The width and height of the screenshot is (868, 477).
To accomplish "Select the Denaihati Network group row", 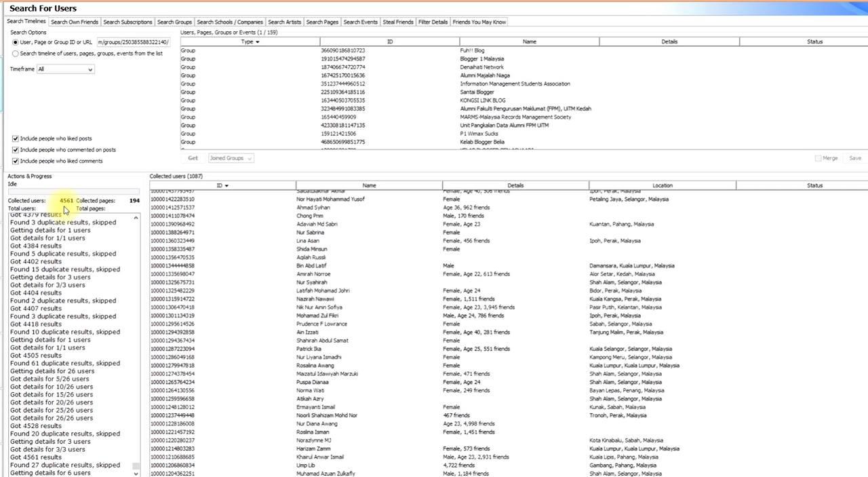I will (524, 67).
